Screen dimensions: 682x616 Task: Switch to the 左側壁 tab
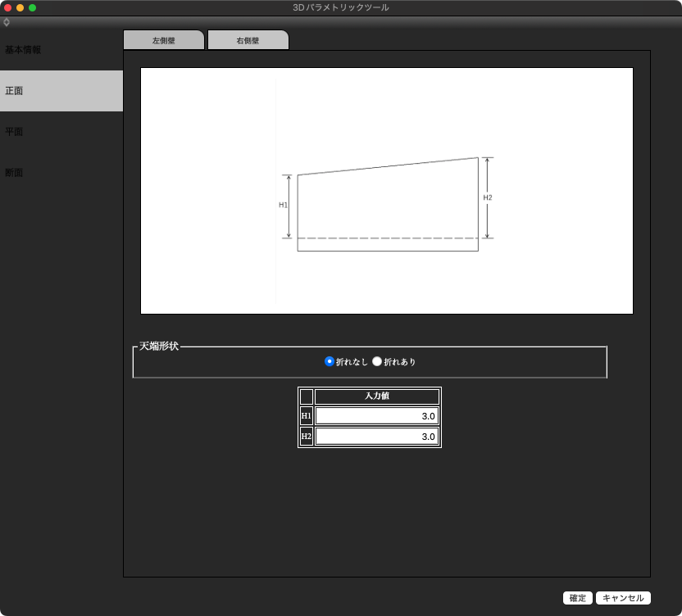tap(163, 40)
